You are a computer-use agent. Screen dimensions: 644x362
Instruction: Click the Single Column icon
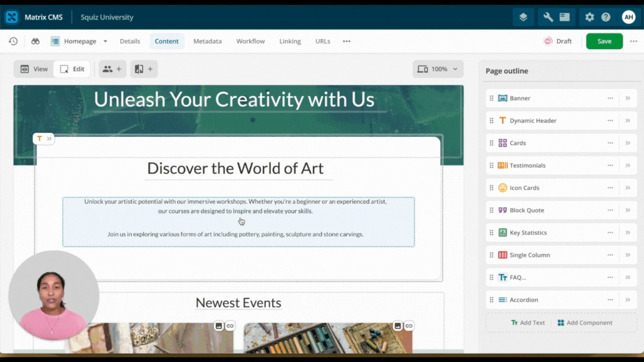(x=503, y=255)
